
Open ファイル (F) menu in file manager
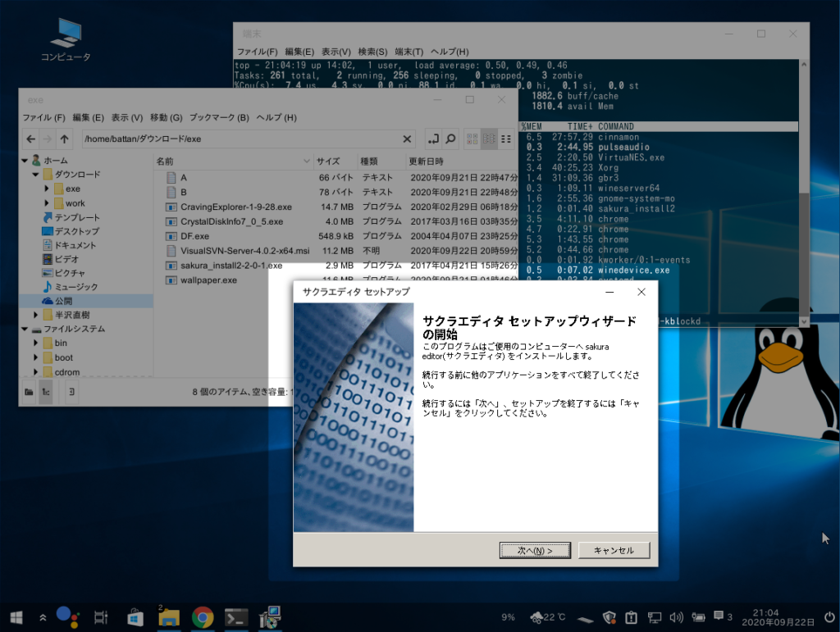44,118
